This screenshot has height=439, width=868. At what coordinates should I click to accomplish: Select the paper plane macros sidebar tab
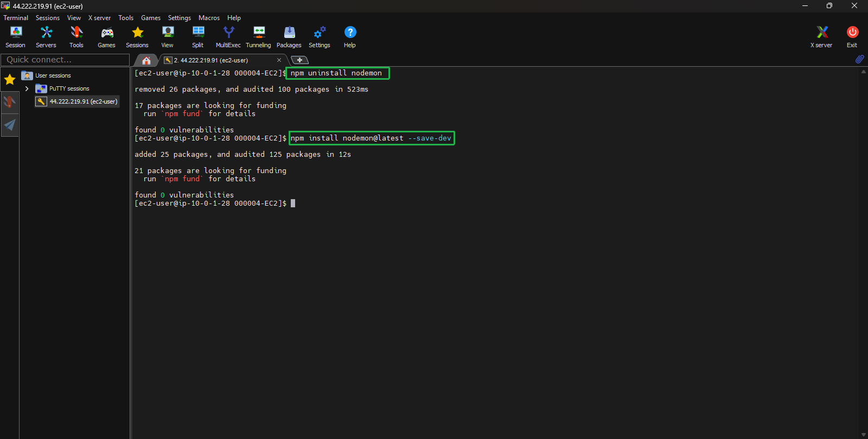[10, 125]
